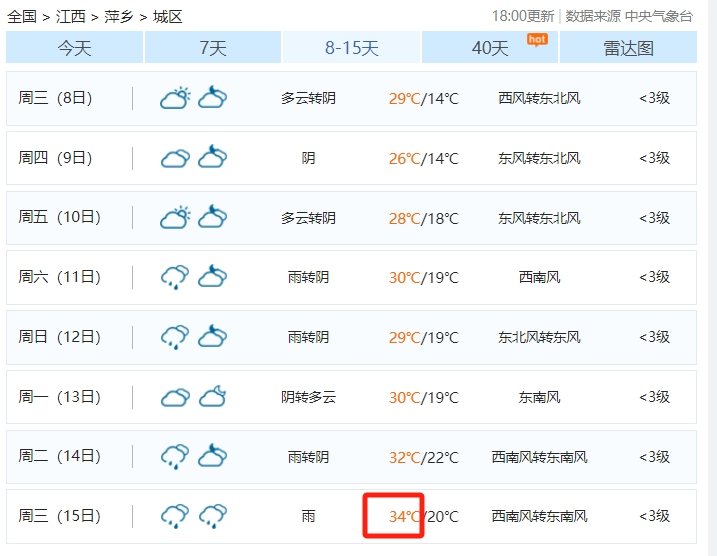Click 西风转东北风 wind text for 周三 (8日)
Screen dimensions: 717x556
pyautogui.click(x=540, y=98)
